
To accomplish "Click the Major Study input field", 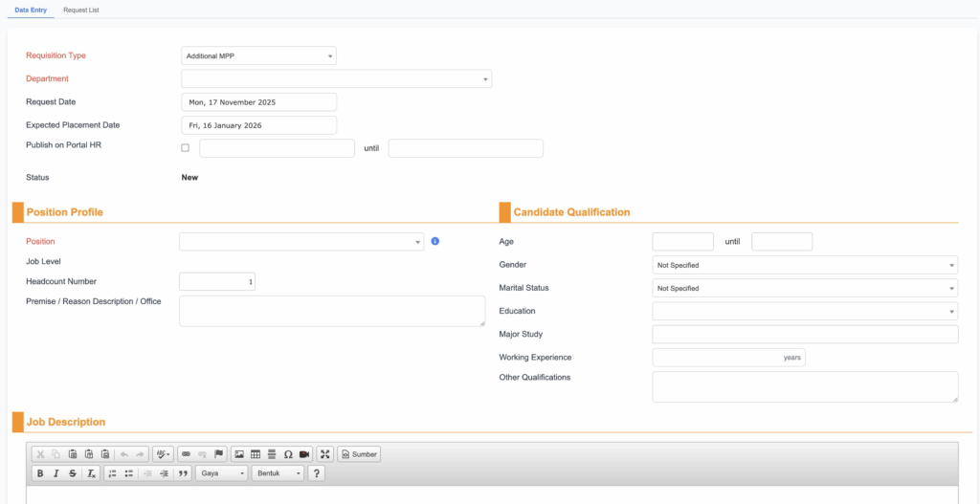I will 804,335.
